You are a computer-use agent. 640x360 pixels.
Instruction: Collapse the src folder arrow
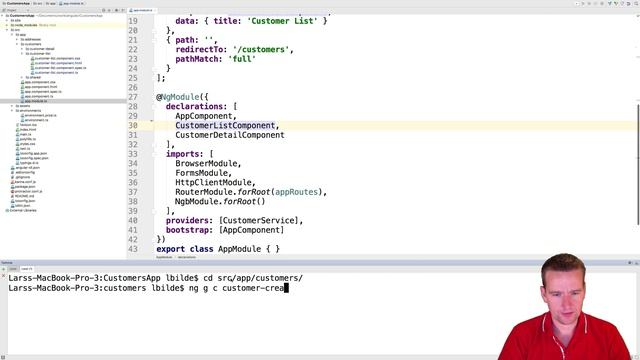(x=7, y=30)
